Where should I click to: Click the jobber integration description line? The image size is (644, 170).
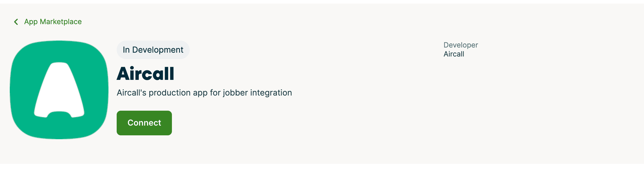coord(205,93)
